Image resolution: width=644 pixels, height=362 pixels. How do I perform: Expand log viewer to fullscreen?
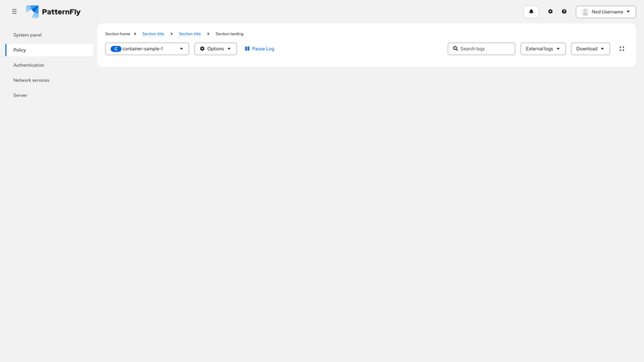coord(621,49)
